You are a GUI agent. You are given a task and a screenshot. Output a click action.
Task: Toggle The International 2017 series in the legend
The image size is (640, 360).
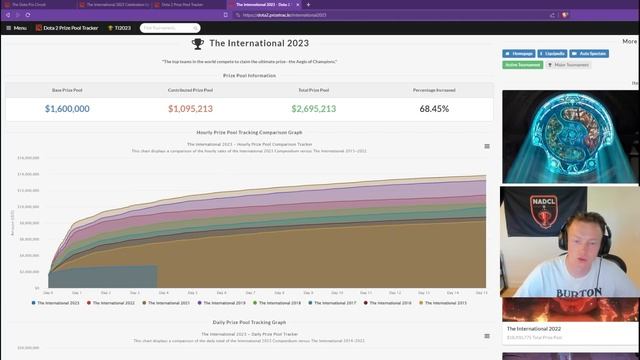(x=332, y=303)
